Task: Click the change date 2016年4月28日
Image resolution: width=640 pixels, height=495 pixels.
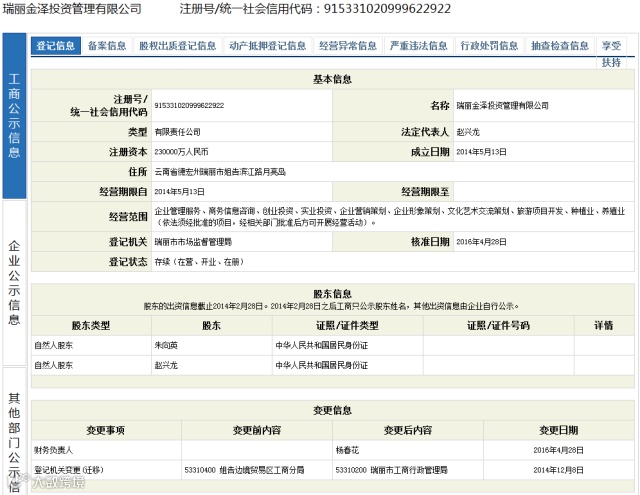Action: click(558, 450)
